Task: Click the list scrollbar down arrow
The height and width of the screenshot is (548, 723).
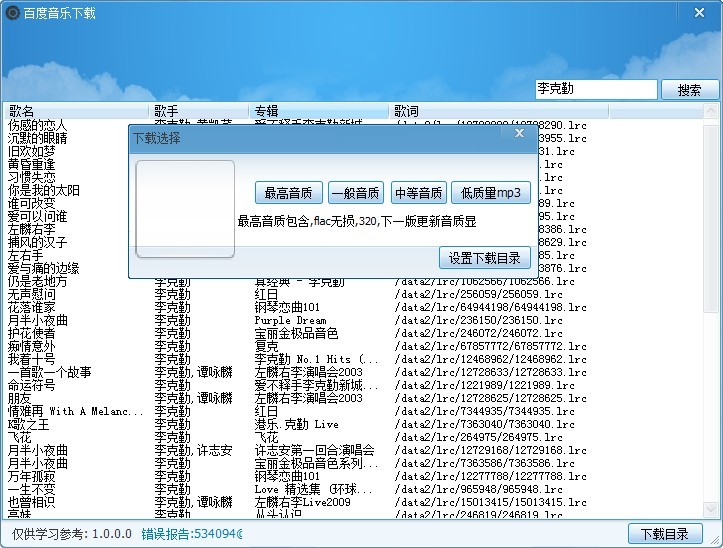Action: [x=711, y=509]
